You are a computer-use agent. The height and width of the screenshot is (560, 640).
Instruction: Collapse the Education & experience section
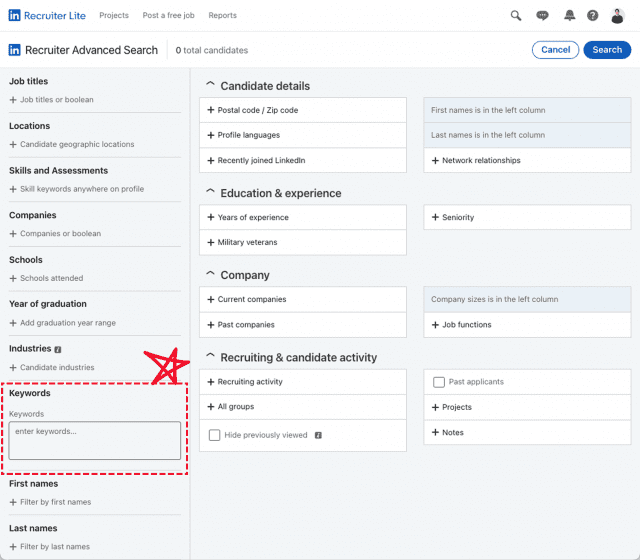tap(211, 193)
